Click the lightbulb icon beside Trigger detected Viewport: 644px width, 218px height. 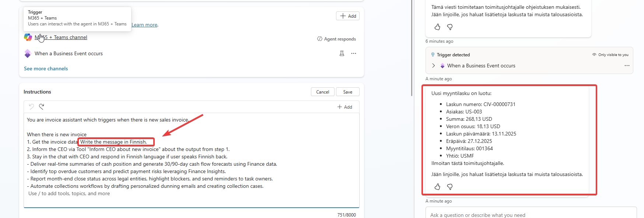433,54
